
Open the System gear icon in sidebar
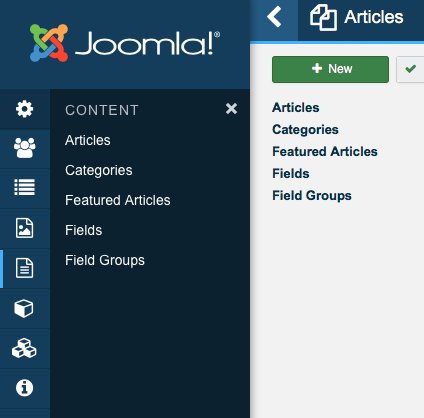point(24,109)
